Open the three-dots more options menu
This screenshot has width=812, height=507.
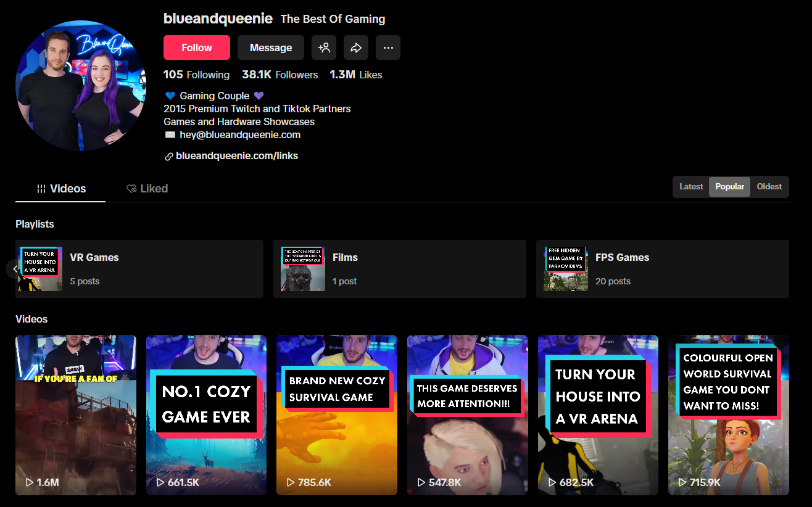pyautogui.click(x=388, y=47)
